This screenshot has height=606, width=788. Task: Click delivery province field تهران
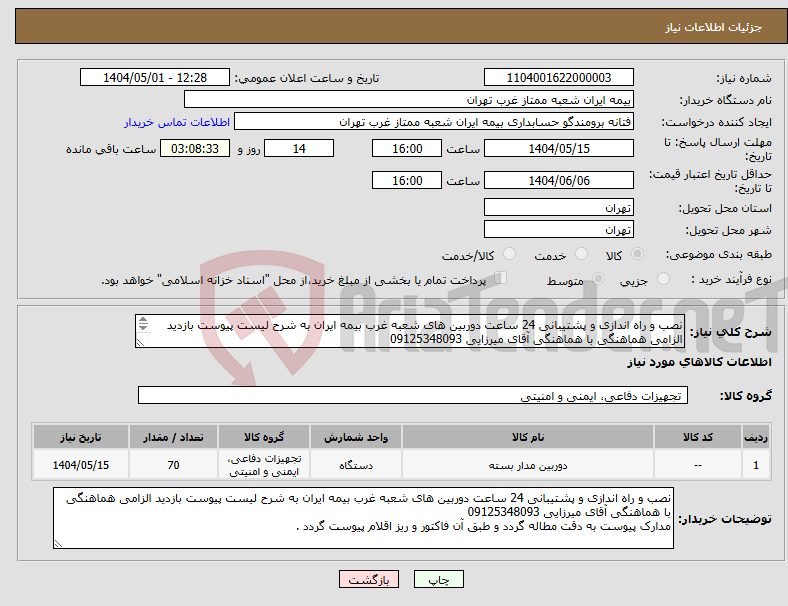coord(559,207)
